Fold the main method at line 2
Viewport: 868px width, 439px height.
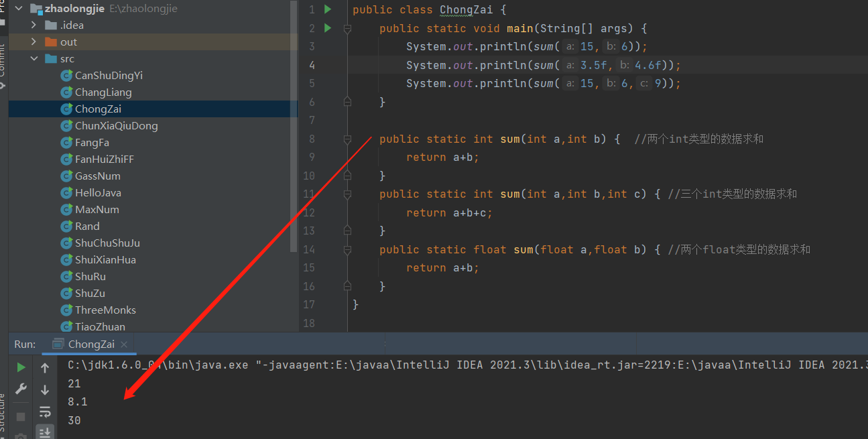(347, 29)
